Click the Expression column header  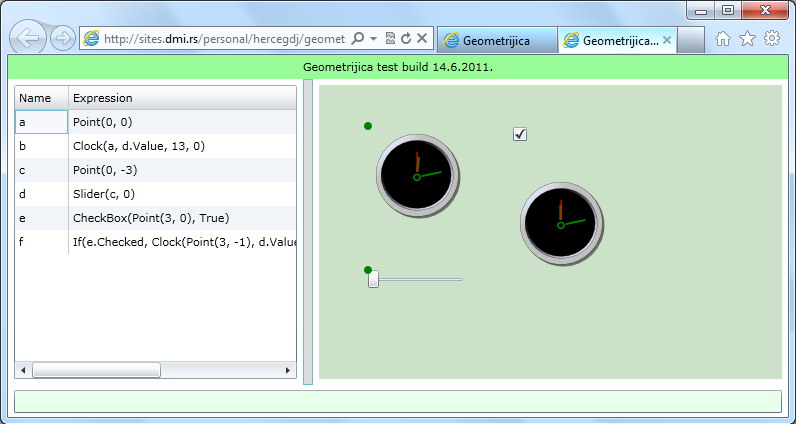182,98
